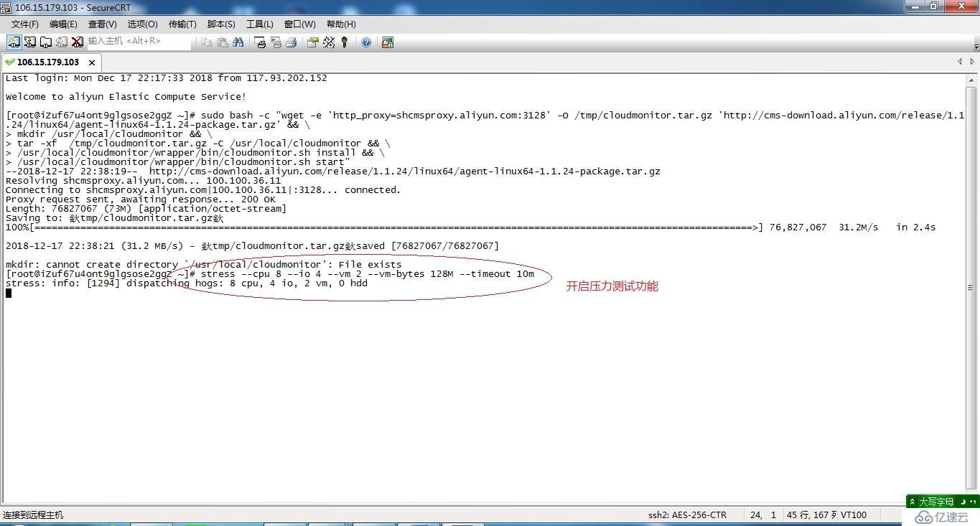Click the 'Connecting to shcmsproxy.aliyun.com' line
The width and height of the screenshot is (980, 526).
pyautogui.click(x=203, y=190)
